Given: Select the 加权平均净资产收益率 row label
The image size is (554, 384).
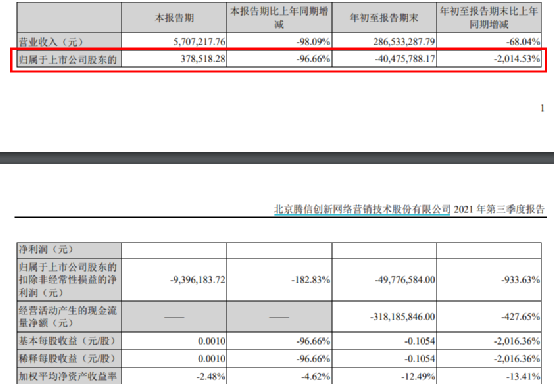Looking at the screenshot, I should 67,377.
